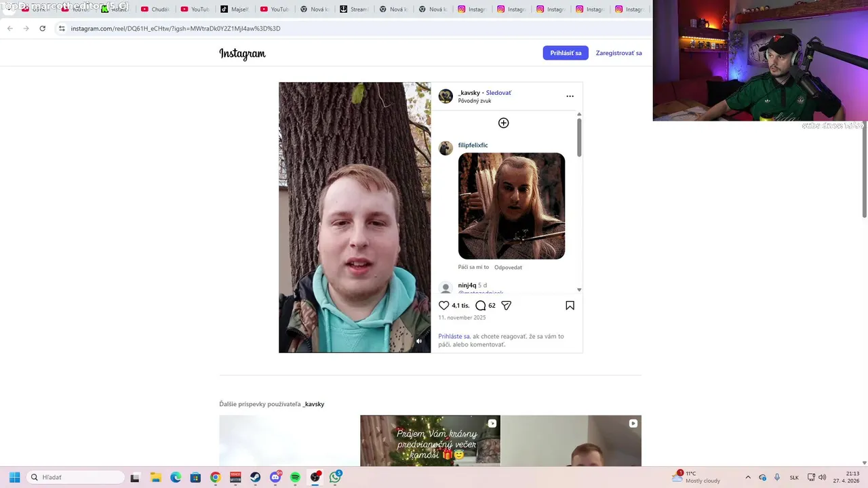Click the comments scroll-down arrow
868x488 pixels.
[x=579, y=289]
